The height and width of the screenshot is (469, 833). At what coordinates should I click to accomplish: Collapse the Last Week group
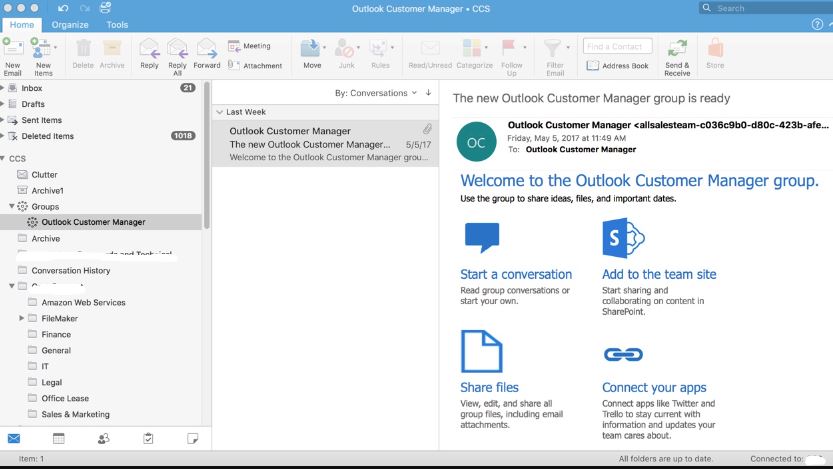[x=219, y=112]
